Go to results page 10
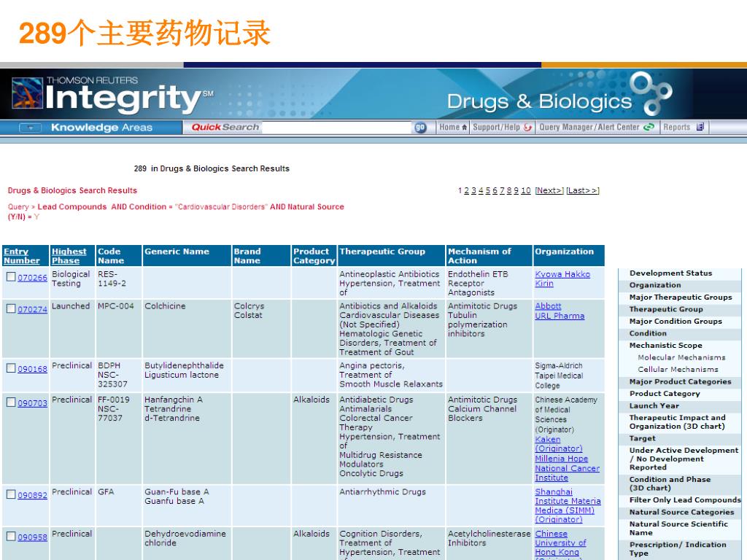Screen dimensions: 747x560 point(525,190)
